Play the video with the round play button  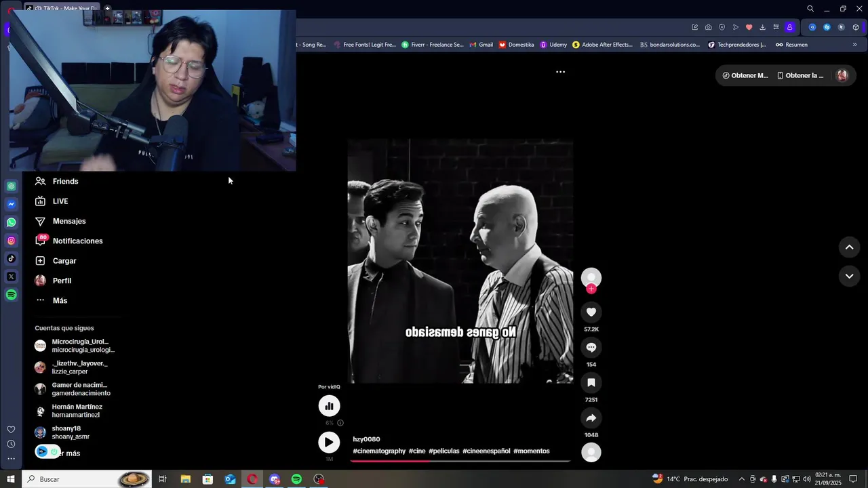[x=329, y=443]
